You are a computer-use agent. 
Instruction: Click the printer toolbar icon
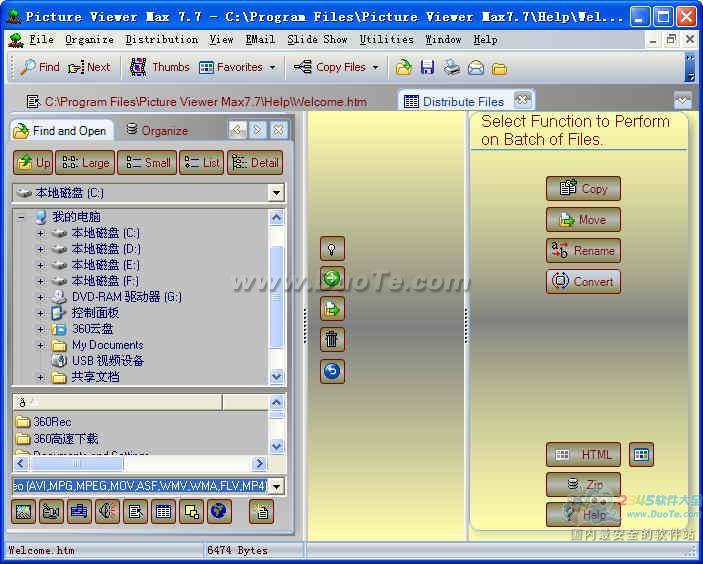(451, 67)
